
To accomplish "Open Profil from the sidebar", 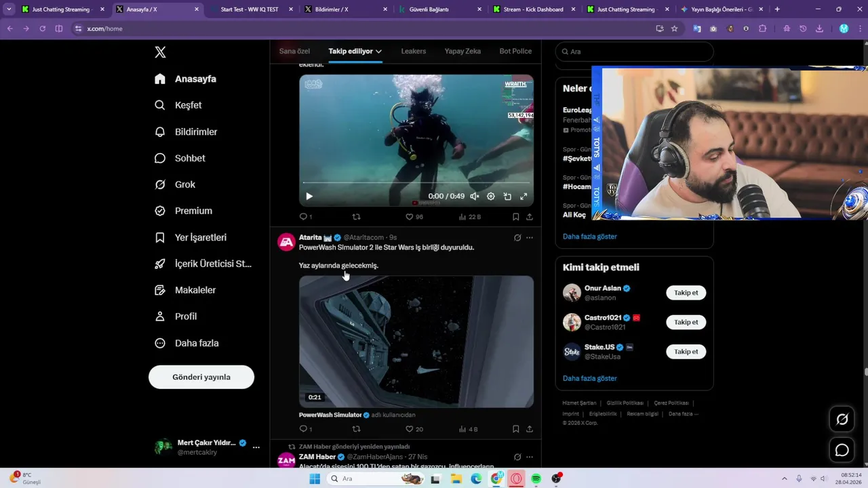I will pyautogui.click(x=176, y=317).
